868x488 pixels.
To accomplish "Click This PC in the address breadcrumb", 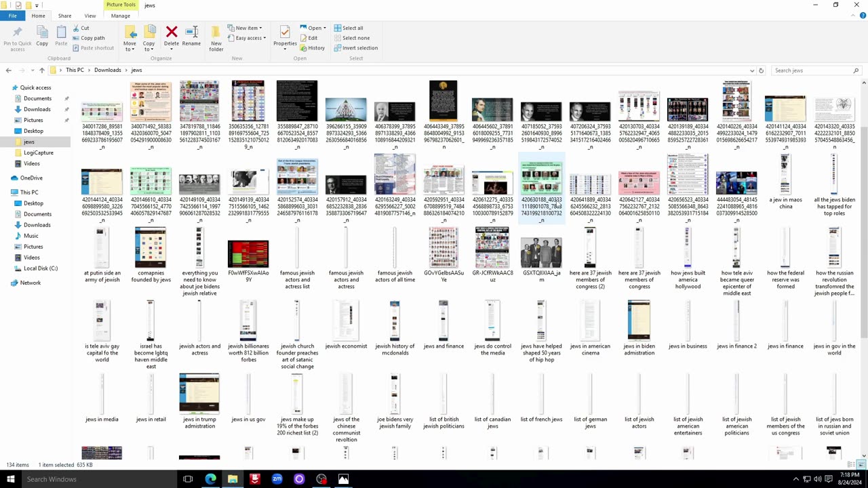I will (75, 70).
